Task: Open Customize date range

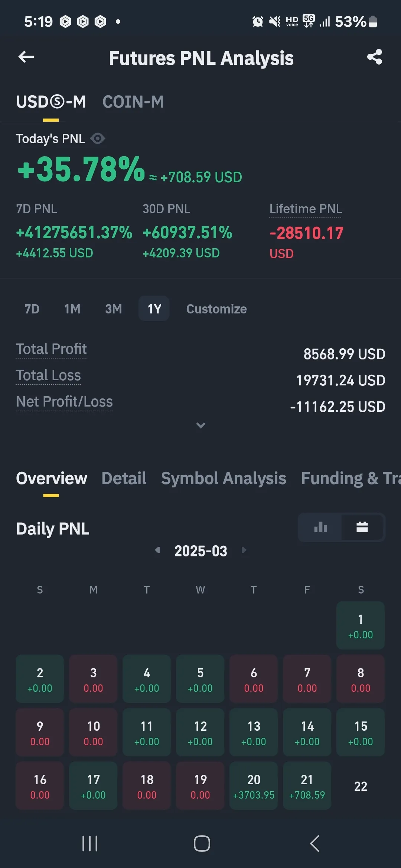Action: click(x=216, y=309)
